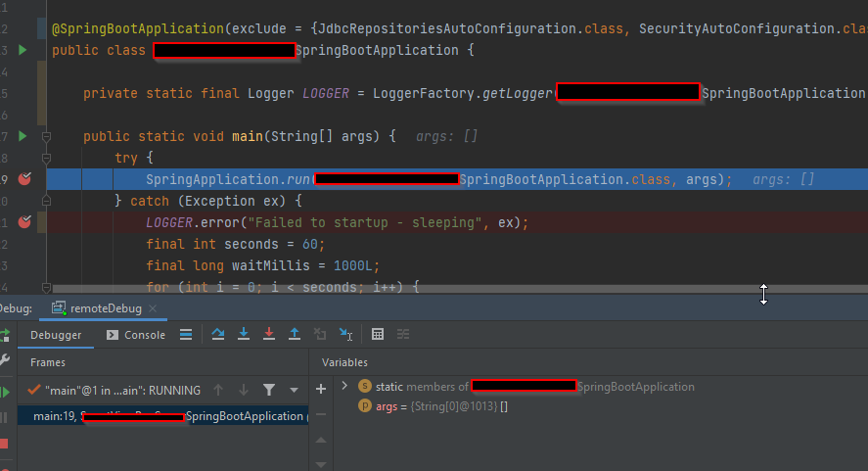Click run gutter arrow beside main method
This screenshot has width=868, height=471.
tap(23, 136)
